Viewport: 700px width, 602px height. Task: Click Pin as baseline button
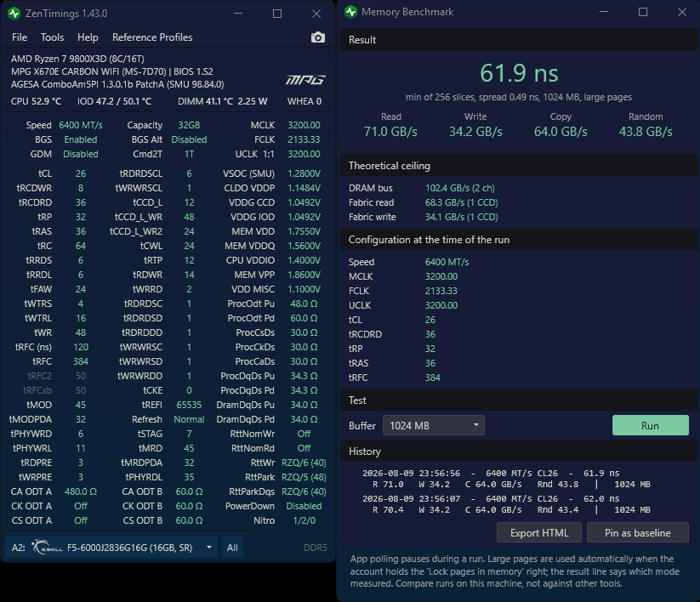[638, 532]
